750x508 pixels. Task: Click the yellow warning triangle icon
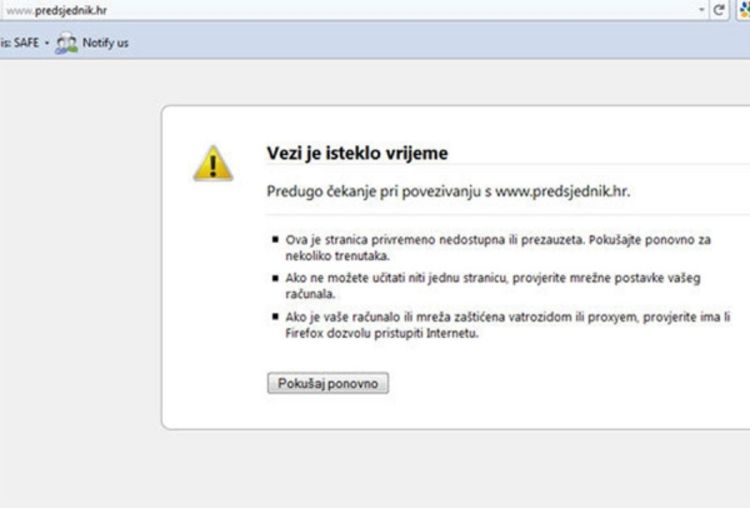point(213,164)
